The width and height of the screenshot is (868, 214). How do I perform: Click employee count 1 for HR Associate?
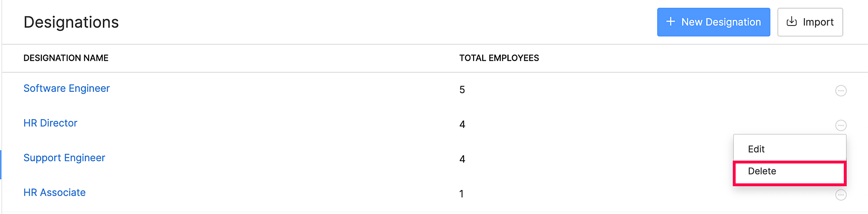pos(461,194)
